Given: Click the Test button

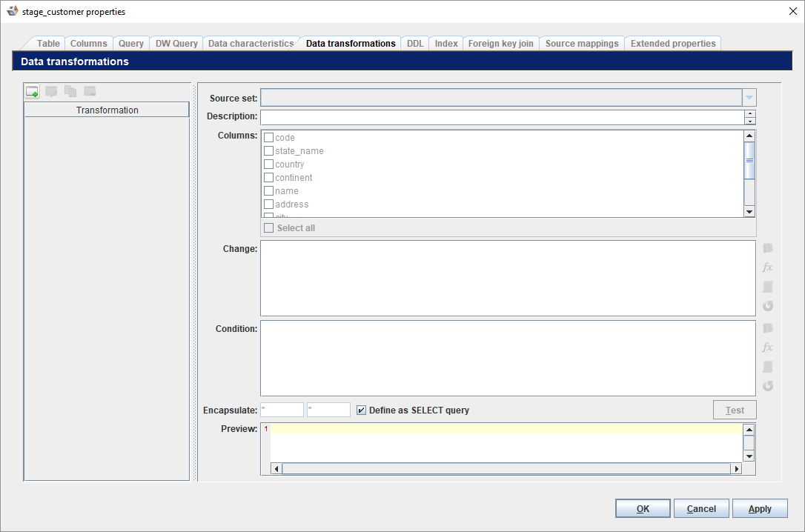Looking at the screenshot, I should (735, 410).
